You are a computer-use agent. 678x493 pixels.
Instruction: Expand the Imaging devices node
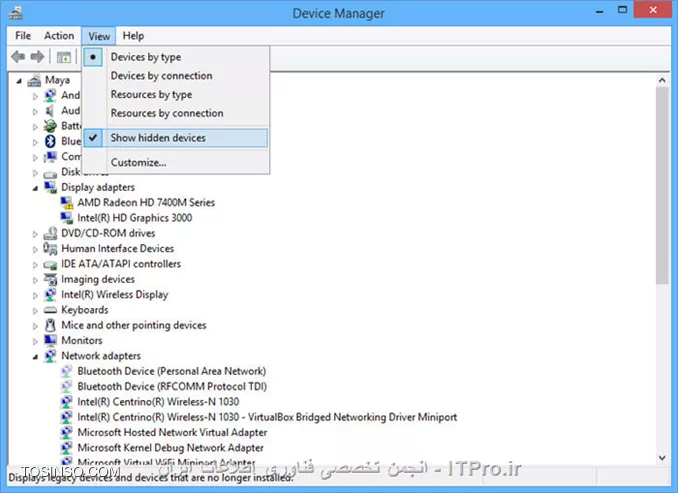pyautogui.click(x=35, y=280)
